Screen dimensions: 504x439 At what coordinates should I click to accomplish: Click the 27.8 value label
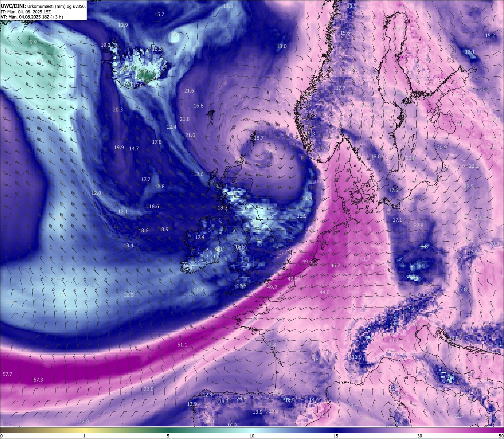419,225
